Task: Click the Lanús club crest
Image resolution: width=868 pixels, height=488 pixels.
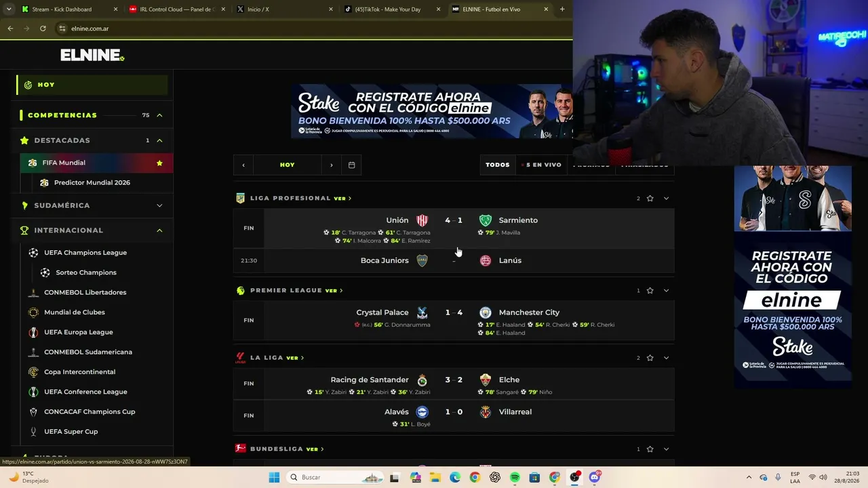Action: click(486, 260)
